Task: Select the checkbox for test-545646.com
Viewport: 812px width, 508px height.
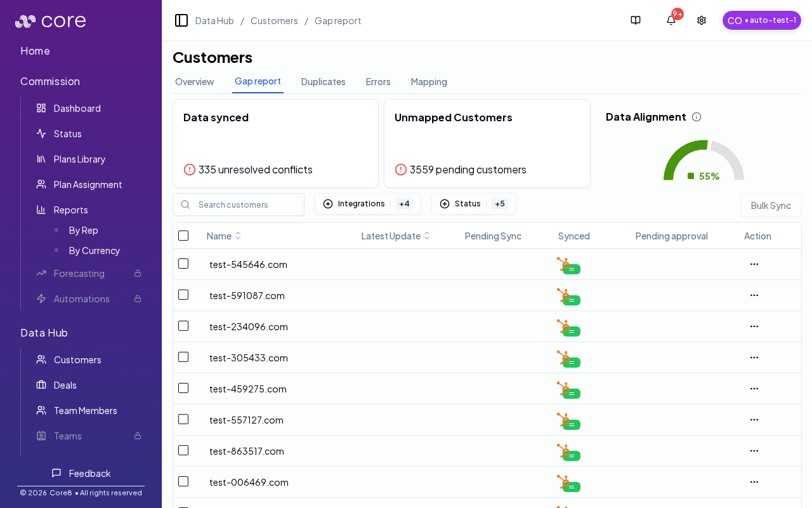Action: coord(183,264)
